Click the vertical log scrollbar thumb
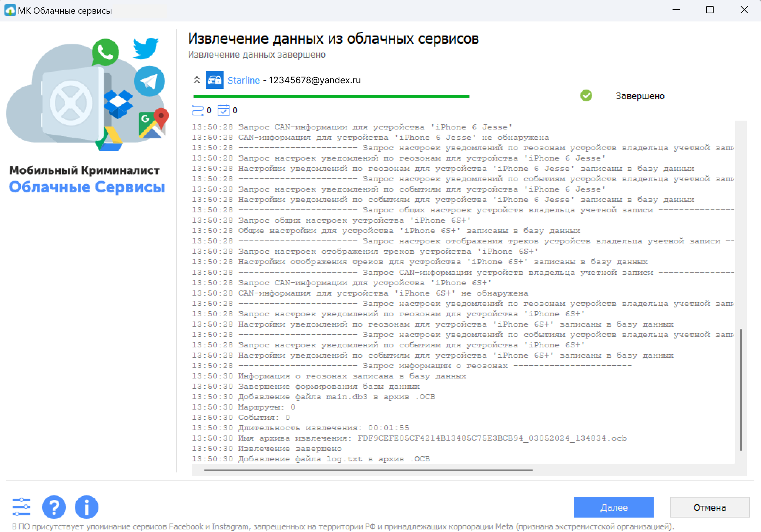 [741, 389]
